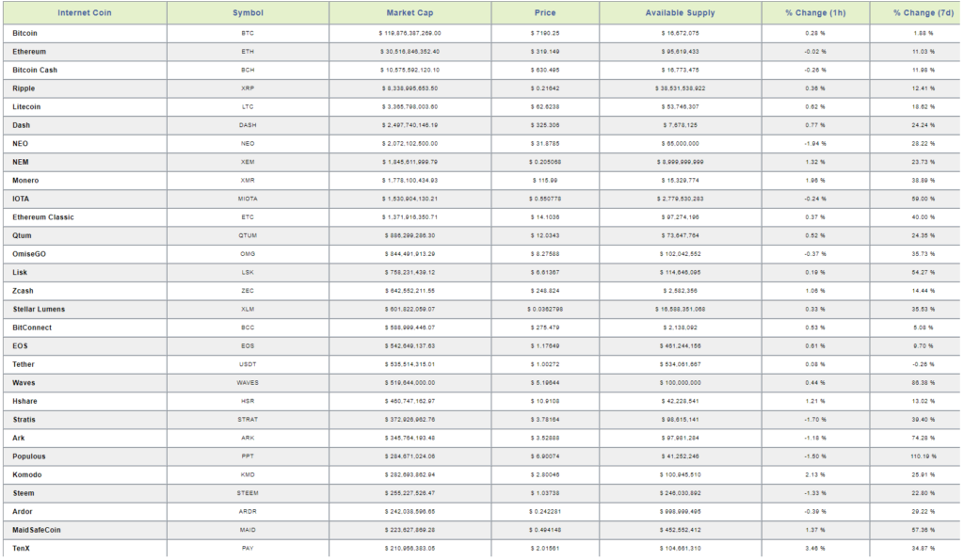This screenshot has height=560, width=964.
Task: Select the "Lisk" coin name
Action: [20, 273]
